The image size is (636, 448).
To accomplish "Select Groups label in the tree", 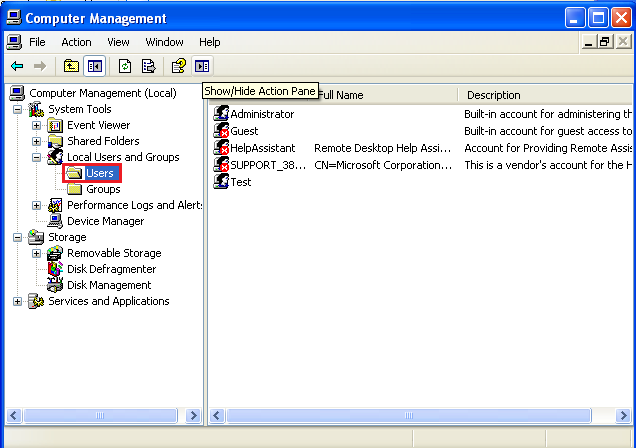I will (103, 189).
